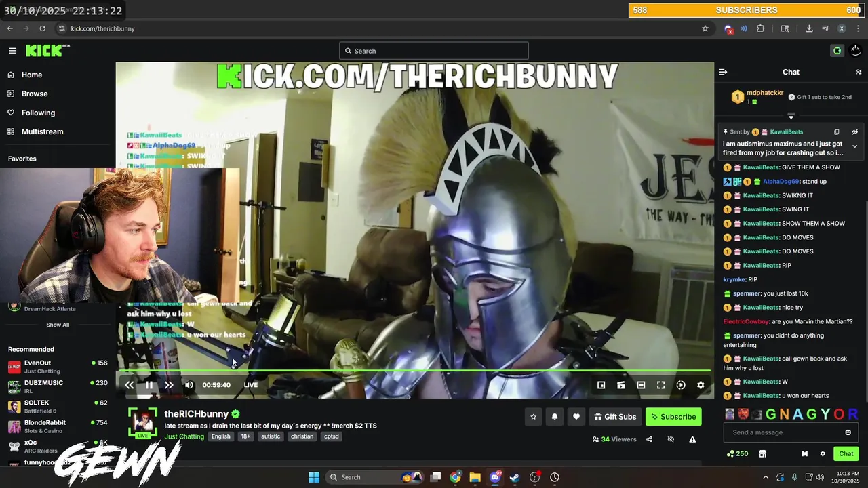868x488 pixels.
Task: Click the green Subscribe button
Action: 673,417
